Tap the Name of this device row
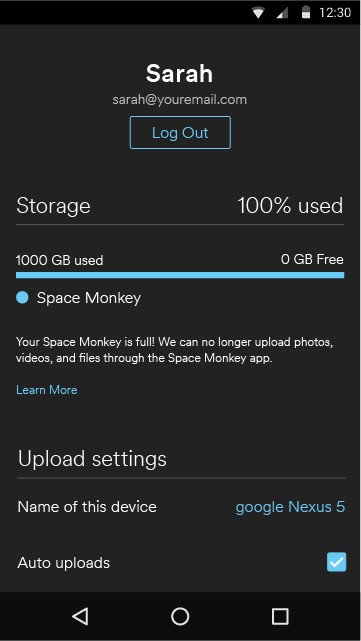This screenshot has height=641, width=361. click(x=181, y=507)
